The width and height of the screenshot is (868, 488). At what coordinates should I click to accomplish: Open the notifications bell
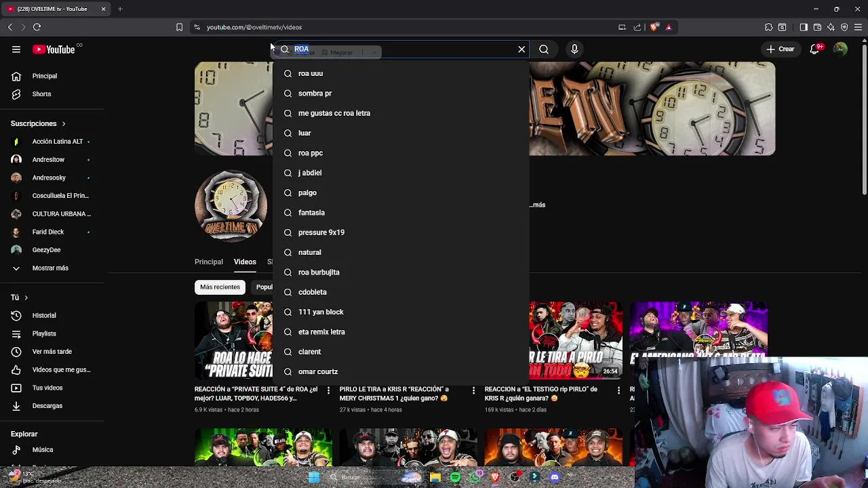816,49
